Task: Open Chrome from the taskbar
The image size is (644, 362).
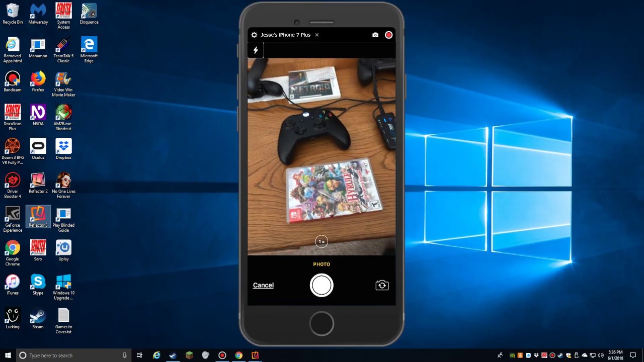Action: tap(238, 355)
